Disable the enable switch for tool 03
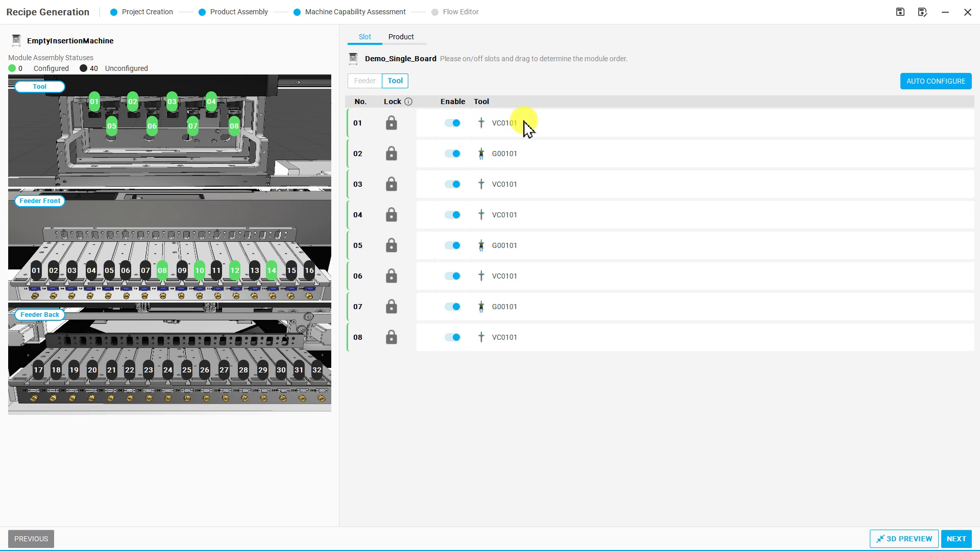Screen dimensions: 980x551 coord(453,184)
